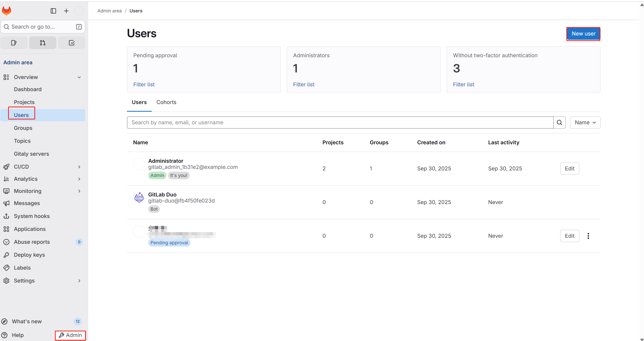Open the pending user's three-dot menu
Screen dimensions: 644x341
(588, 236)
